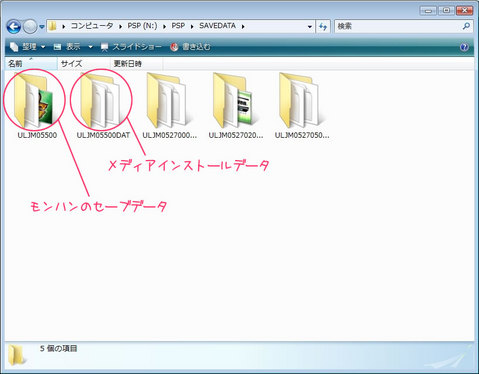The height and width of the screenshot is (374, 479).
Task: Click 書き込む burn to disc
Action: tap(190, 47)
